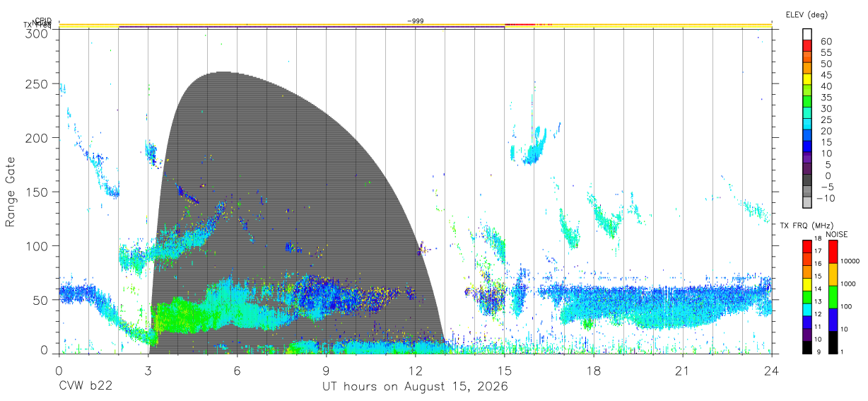This screenshot has width=868, height=401.
Task: Click the red TX FRQ swatch between 17 and 18
Action: 807,245
